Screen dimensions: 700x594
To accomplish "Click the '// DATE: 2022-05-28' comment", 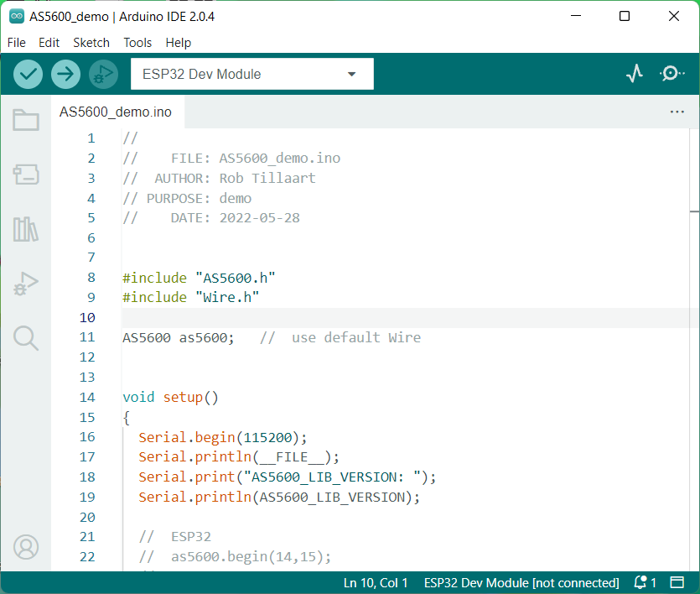I will click(x=211, y=218).
